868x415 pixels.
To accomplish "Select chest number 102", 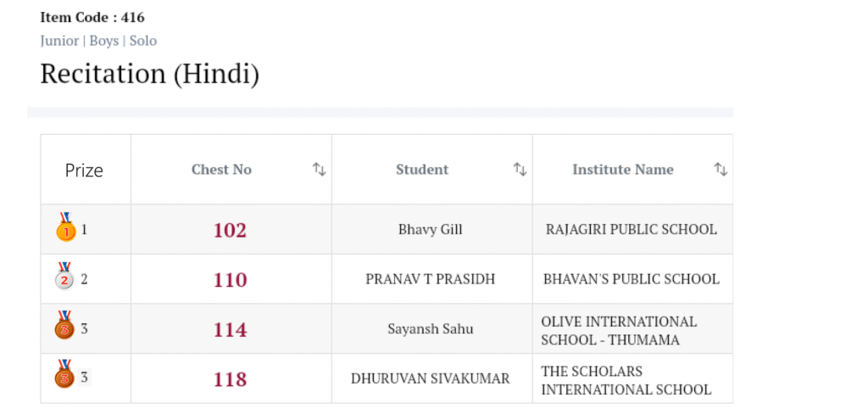I will [x=230, y=230].
